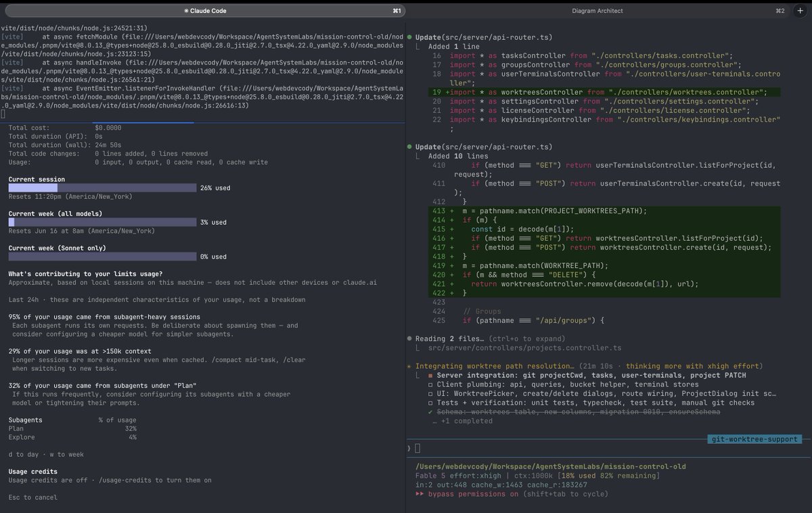The height and width of the screenshot is (513, 812).
Task: Click the '⌘2' shortcut label on Diagram Architect tab
Action: (x=780, y=11)
